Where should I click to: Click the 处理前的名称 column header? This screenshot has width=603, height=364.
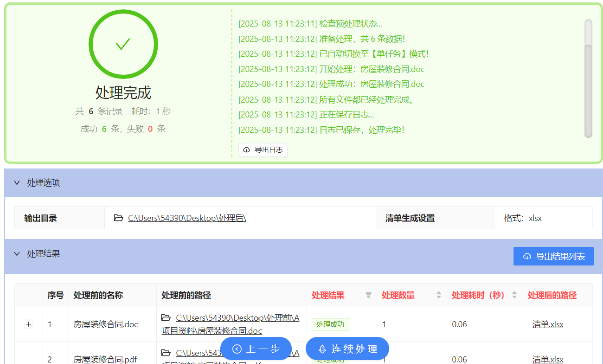click(x=98, y=295)
